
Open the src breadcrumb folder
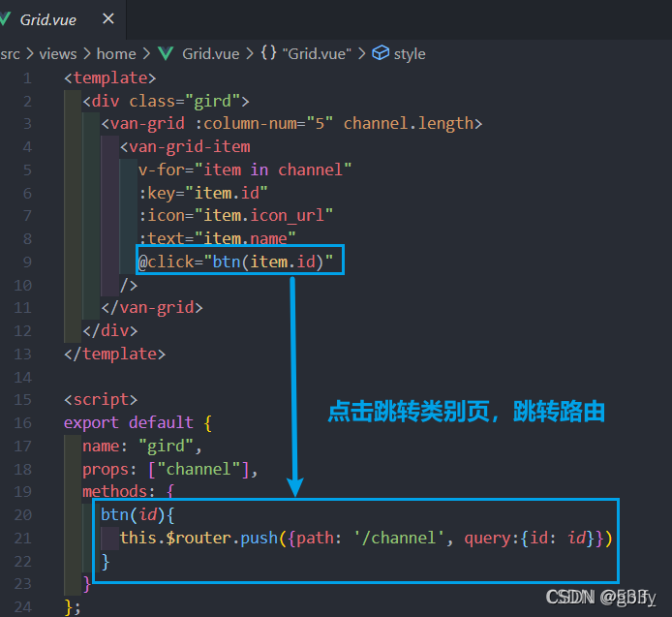(10, 54)
